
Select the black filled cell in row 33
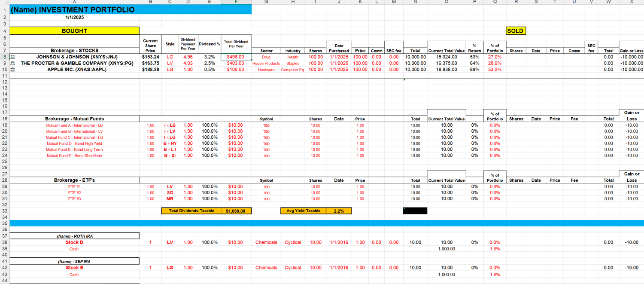coord(415,211)
